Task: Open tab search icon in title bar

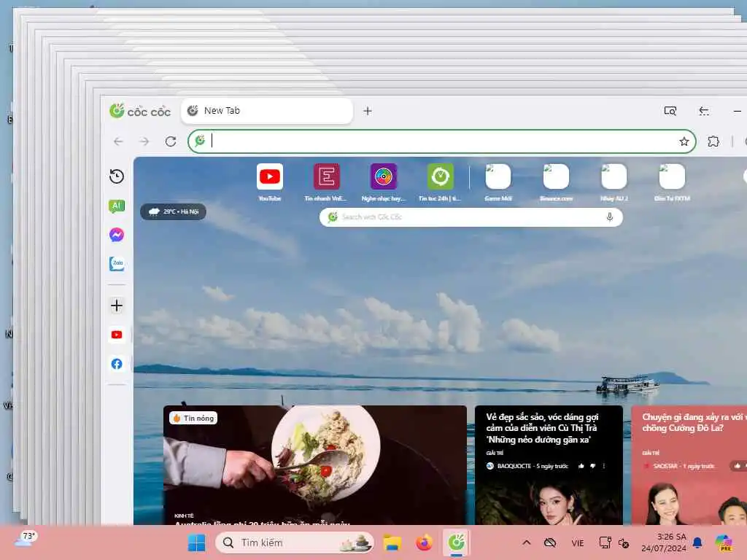Action: 670,111
